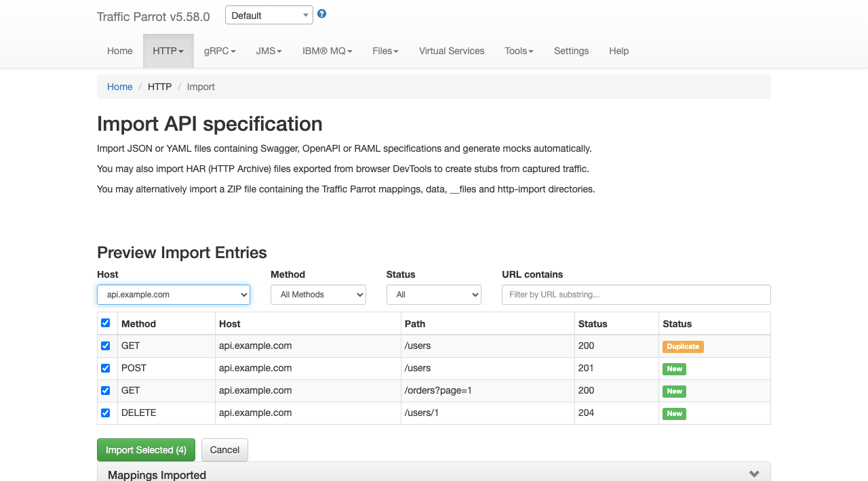This screenshot has width=868, height=481.
Task: Uncheck the GET /orders?page=1 row checkbox
Action: [105, 390]
